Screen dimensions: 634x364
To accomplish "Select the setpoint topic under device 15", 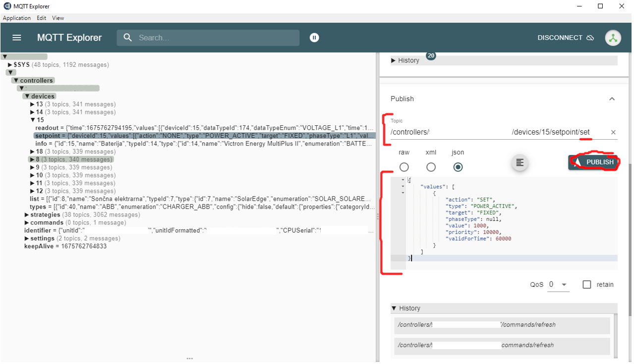I will point(205,136).
